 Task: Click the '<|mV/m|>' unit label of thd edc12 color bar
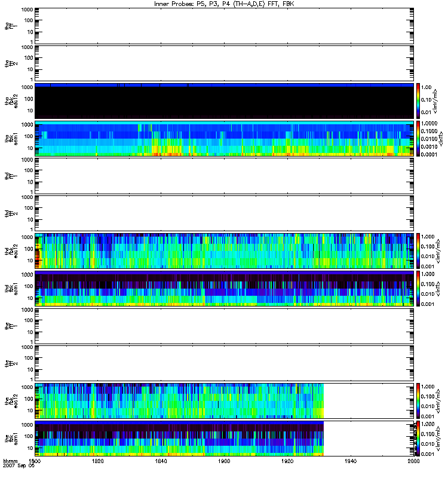point(439,251)
